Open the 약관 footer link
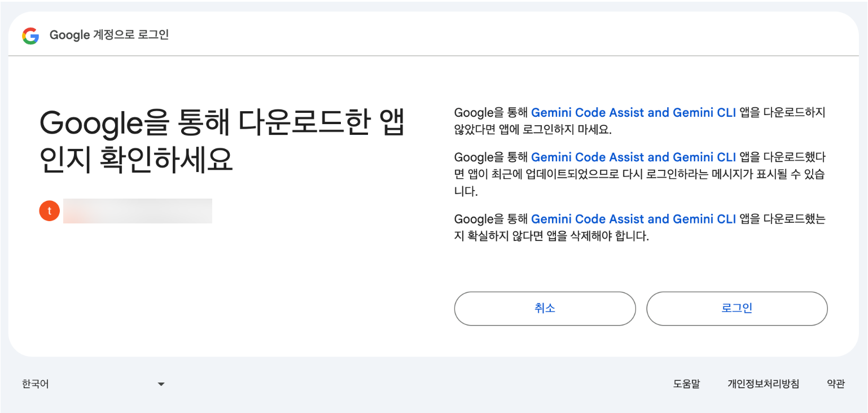The width and height of the screenshot is (868, 413). (836, 384)
